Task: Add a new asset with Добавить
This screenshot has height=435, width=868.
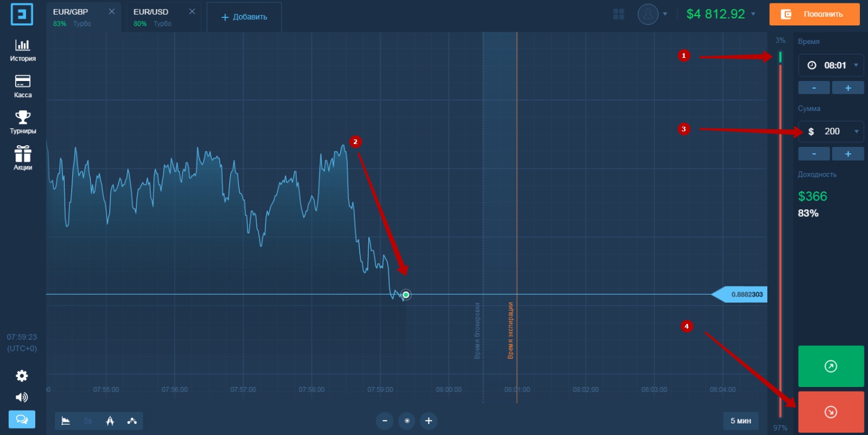Action: tap(244, 17)
